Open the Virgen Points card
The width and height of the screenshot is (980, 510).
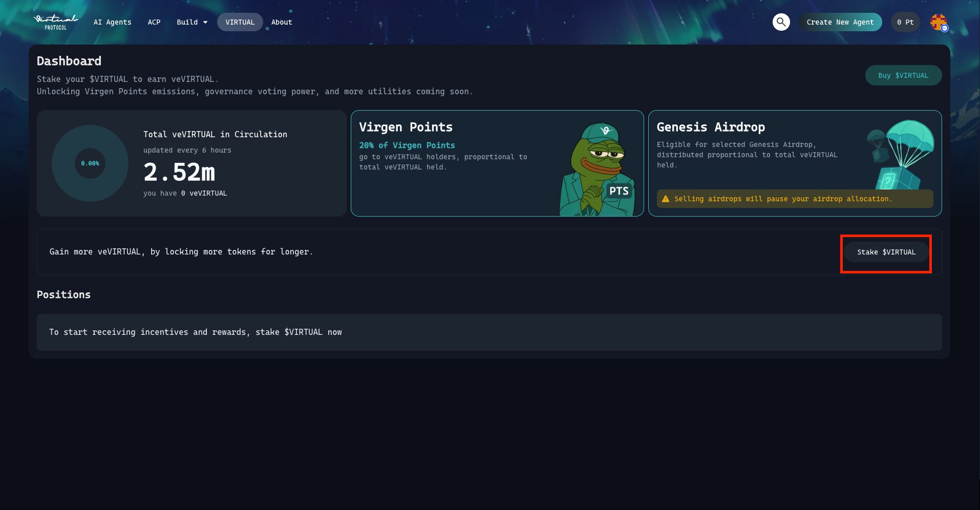click(497, 163)
